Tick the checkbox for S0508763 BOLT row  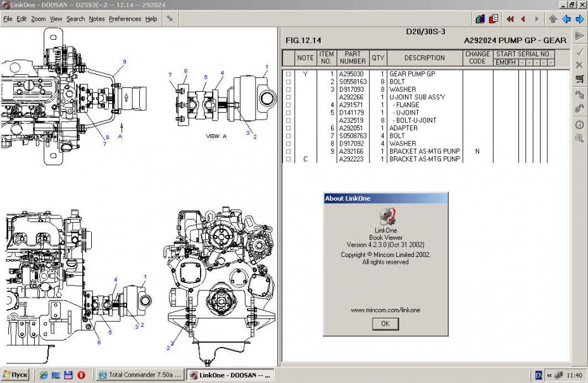point(289,136)
